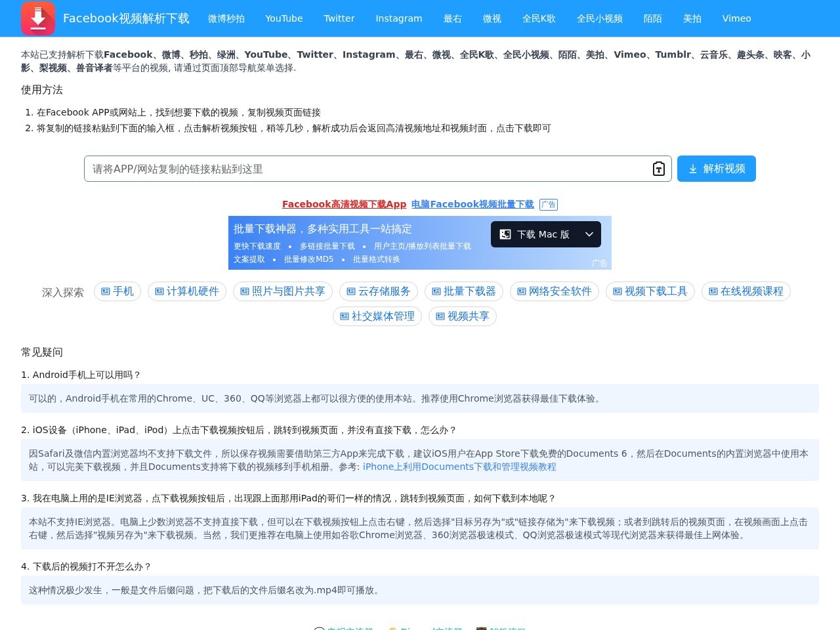
Task: Click the 多链接批量下载 banner feature text
Action: point(327,246)
